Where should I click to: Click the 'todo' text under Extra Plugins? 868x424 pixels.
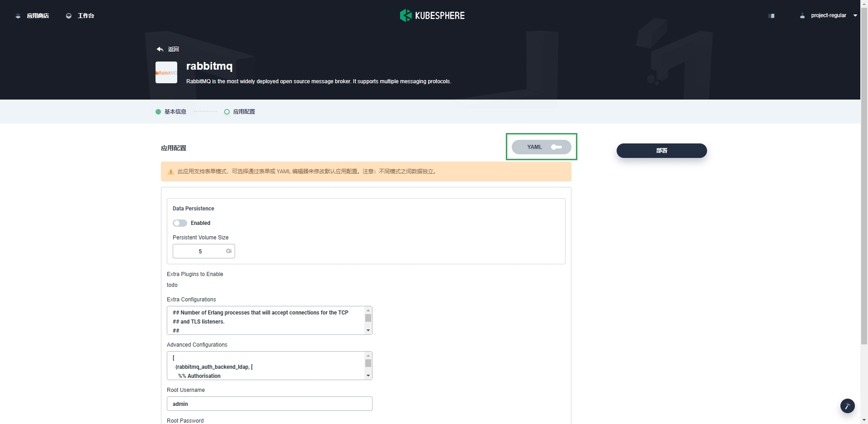click(172, 285)
